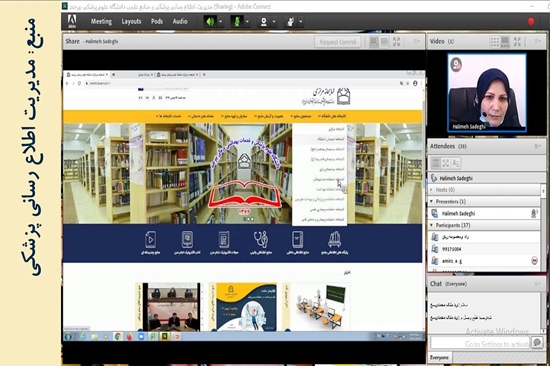550x366 pixels.
Task: Click the chat message input field
Action: pyautogui.click(x=479, y=343)
